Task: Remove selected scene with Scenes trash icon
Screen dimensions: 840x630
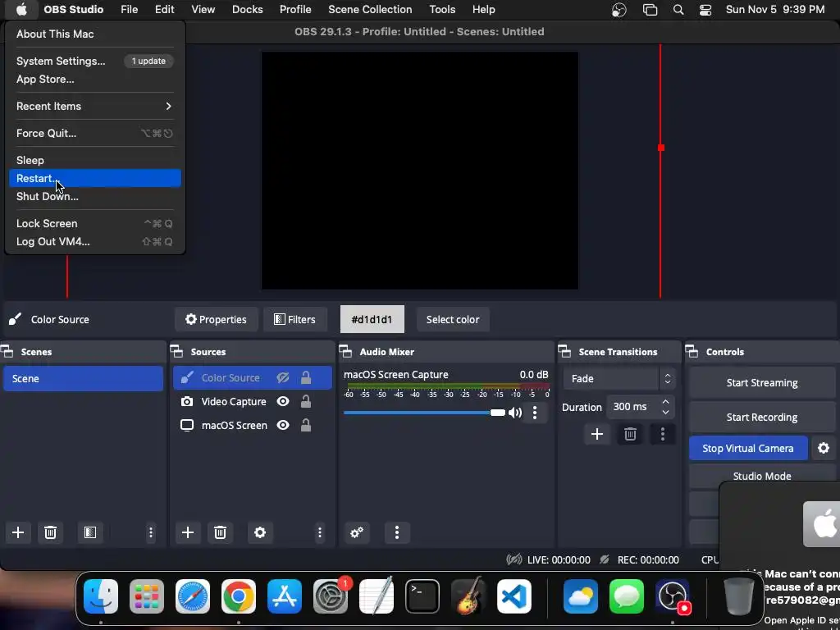Action: coord(50,532)
